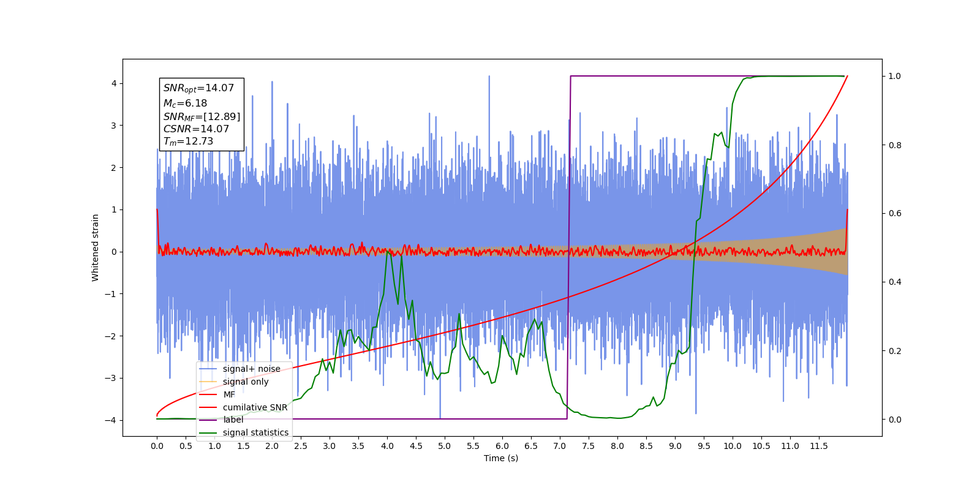
Task: Click the 11.0 tick on the time axis
Action: [790, 446]
